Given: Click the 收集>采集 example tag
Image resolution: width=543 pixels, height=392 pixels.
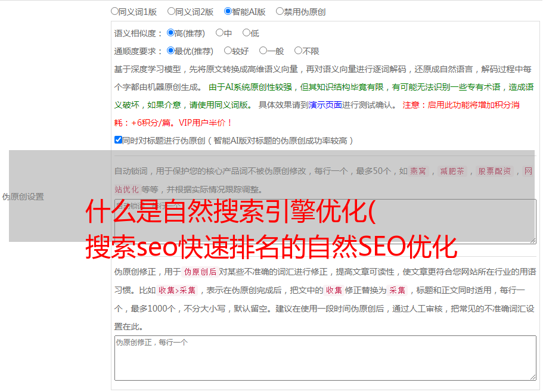Looking at the screenshot, I should [x=177, y=290].
